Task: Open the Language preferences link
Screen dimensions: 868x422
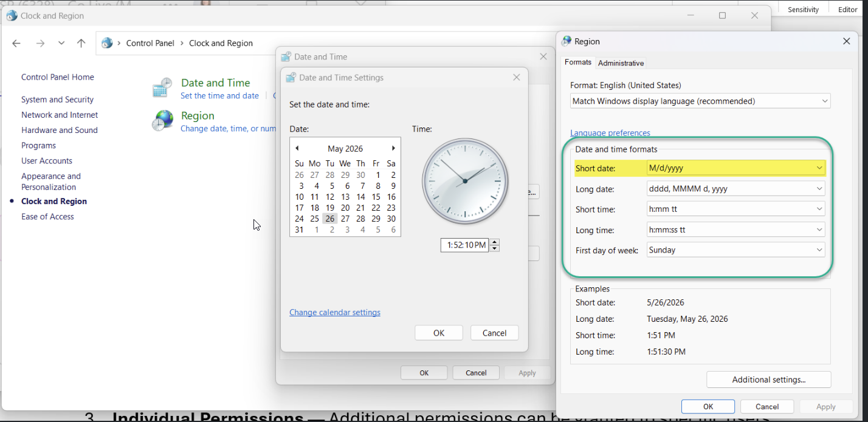Action: pos(610,133)
